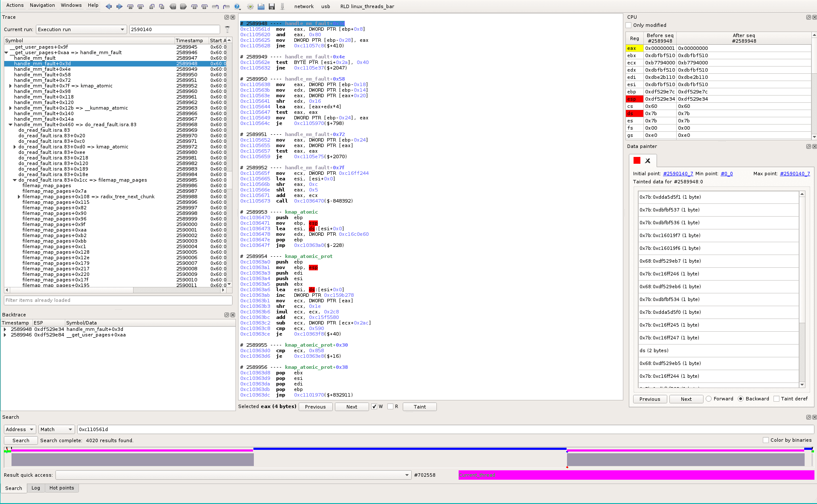Click the filter funnel icon near Current run field
Viewport: 817px width, 504px height.
227,29
